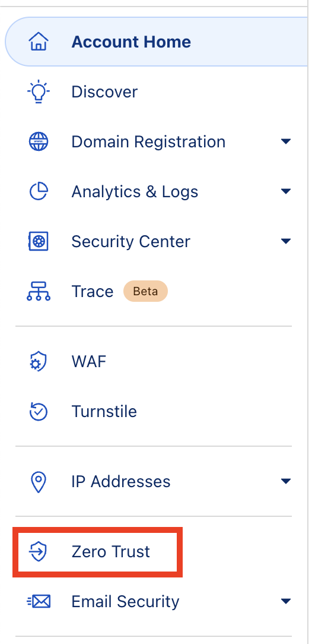
Task: Click the Security Center vault icon
Action: point(39,241)
